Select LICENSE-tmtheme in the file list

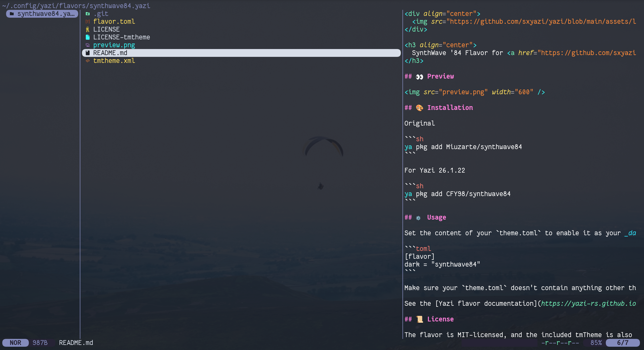(x=121, y=37)
